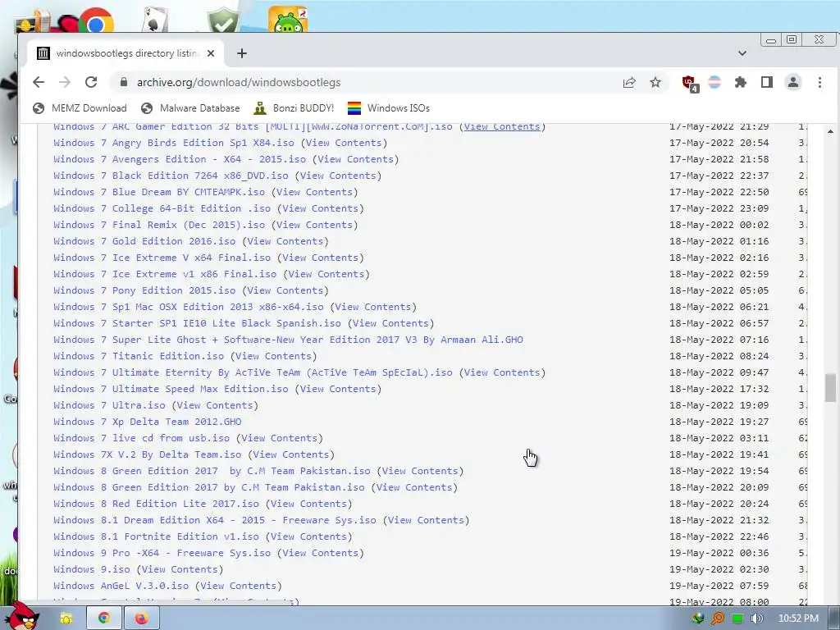
Task: Open the green shield desktop icon
Action: pos(223,21)
